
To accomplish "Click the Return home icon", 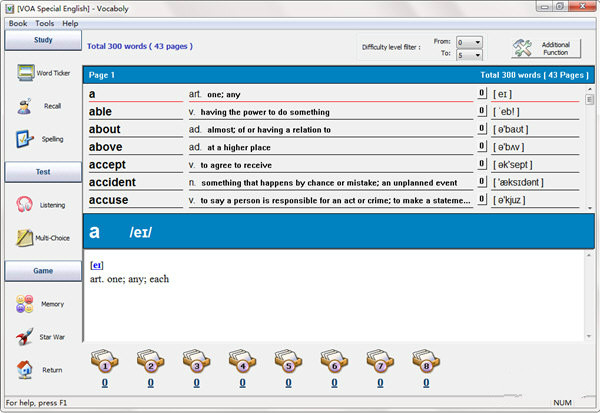I will (24, 370).
